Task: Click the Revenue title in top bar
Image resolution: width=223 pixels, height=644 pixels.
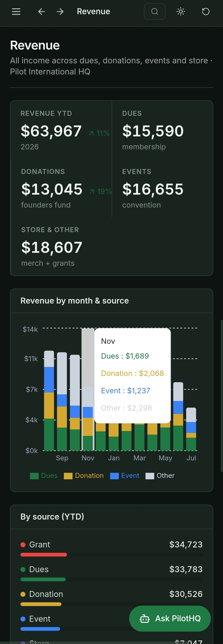Action: coord(93,12)
